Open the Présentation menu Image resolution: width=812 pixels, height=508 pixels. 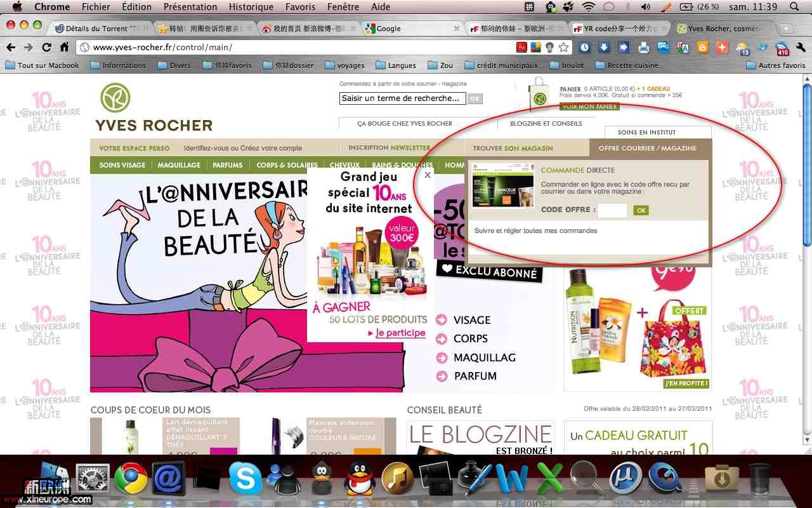click(190, 7)
